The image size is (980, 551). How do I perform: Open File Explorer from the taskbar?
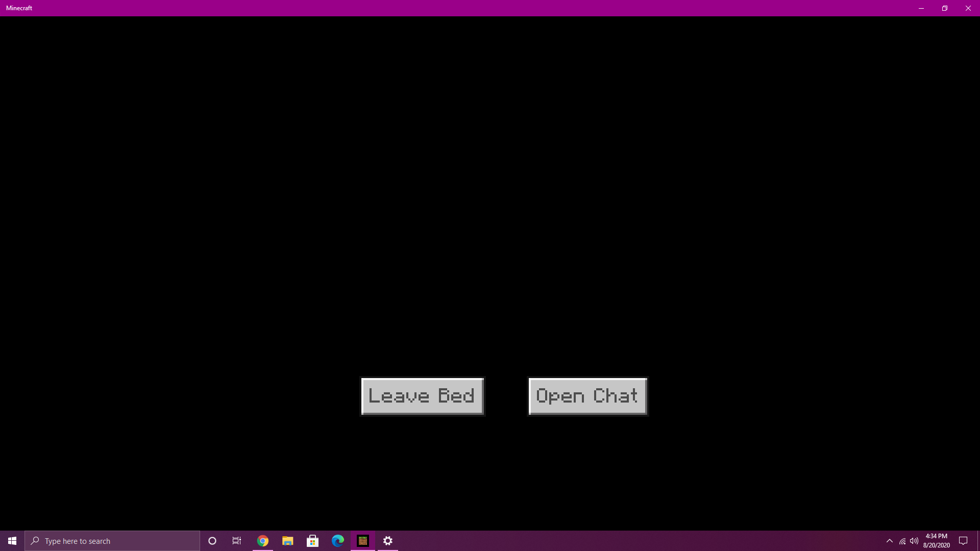tap(287, 541)
